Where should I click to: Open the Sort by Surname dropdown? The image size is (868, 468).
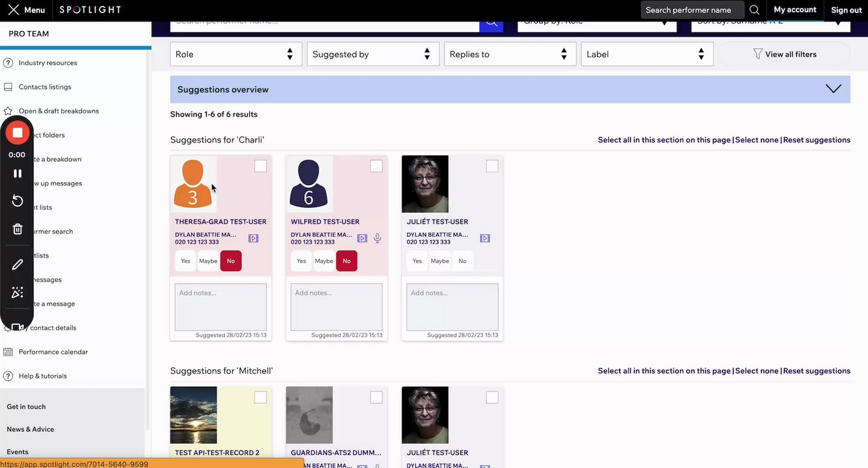click(x=770, y=25)
